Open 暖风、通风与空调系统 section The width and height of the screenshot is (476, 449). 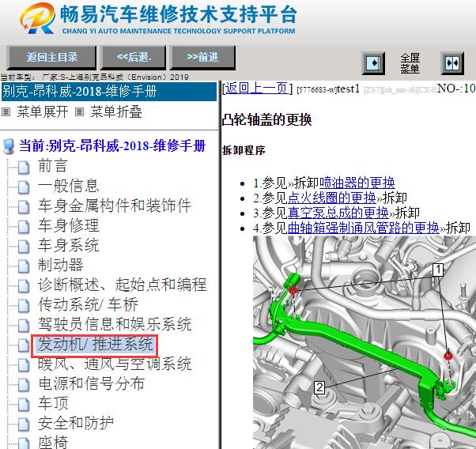[x=115, y=364]
